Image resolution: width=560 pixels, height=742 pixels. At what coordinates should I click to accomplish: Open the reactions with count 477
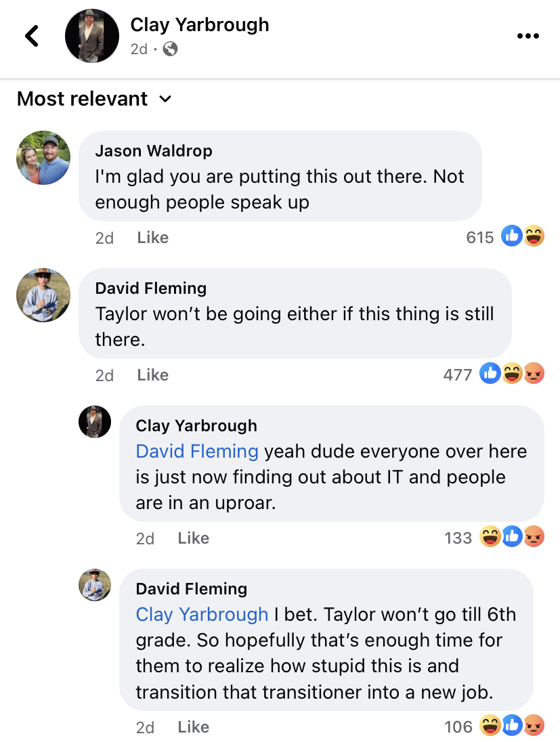[494, 374]
